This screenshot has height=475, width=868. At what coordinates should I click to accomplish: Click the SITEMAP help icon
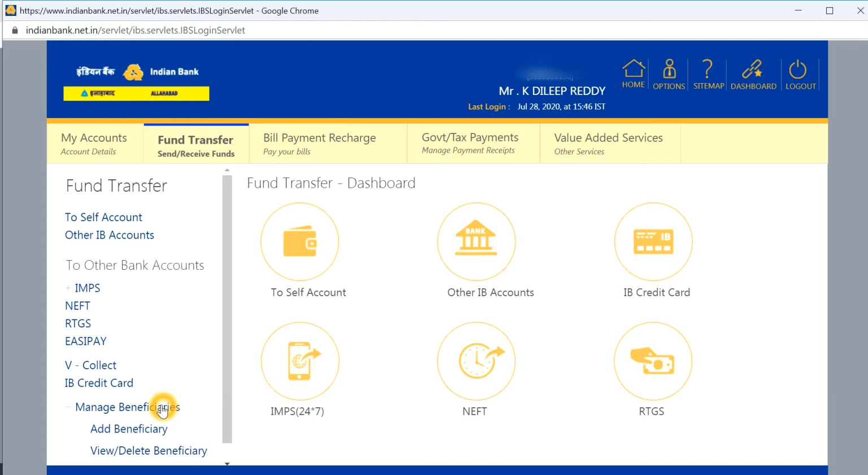708,74
